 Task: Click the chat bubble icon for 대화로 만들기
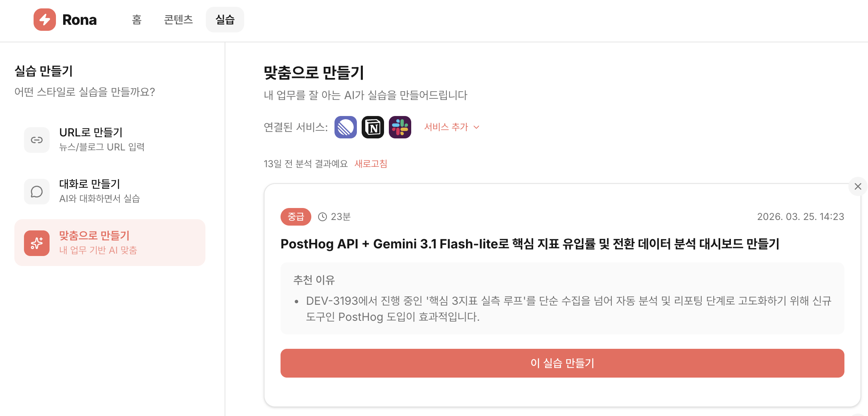[x=36, y=191]
